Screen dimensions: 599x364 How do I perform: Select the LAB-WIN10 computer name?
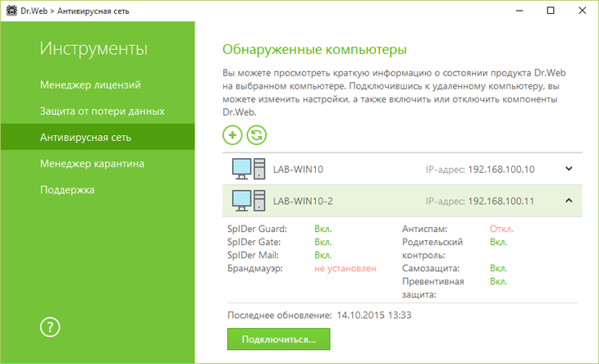298,170
